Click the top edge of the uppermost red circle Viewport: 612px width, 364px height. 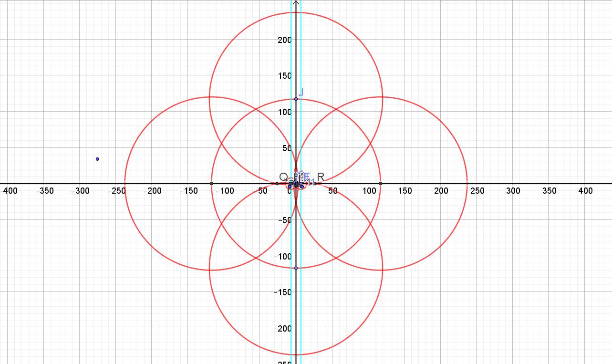tap(296, 12)
